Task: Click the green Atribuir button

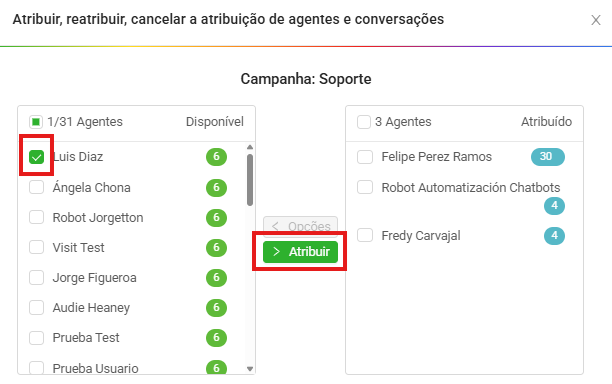Action: tap(300, 252)
